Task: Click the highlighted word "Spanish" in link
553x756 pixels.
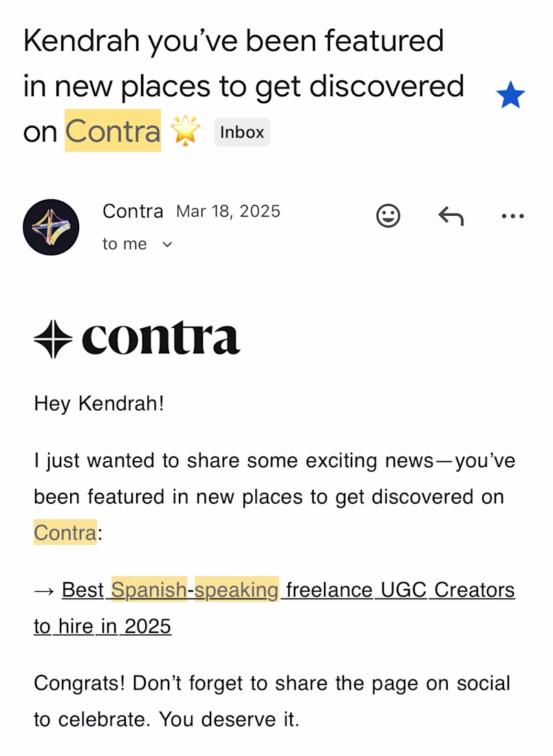Action: tap(149, 590)
